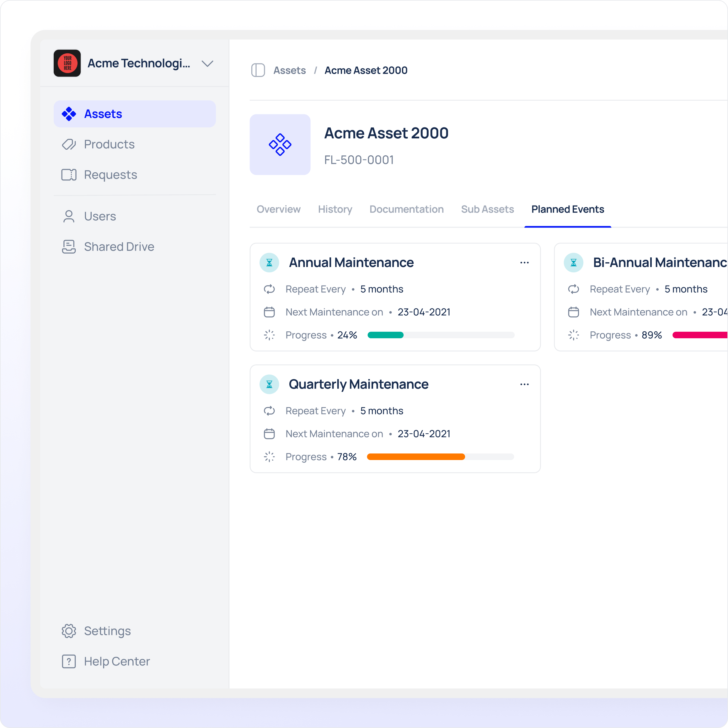Open the Annual Maintenance options menu
This screenshot has height=728, width=728.
tap(524, 263)
